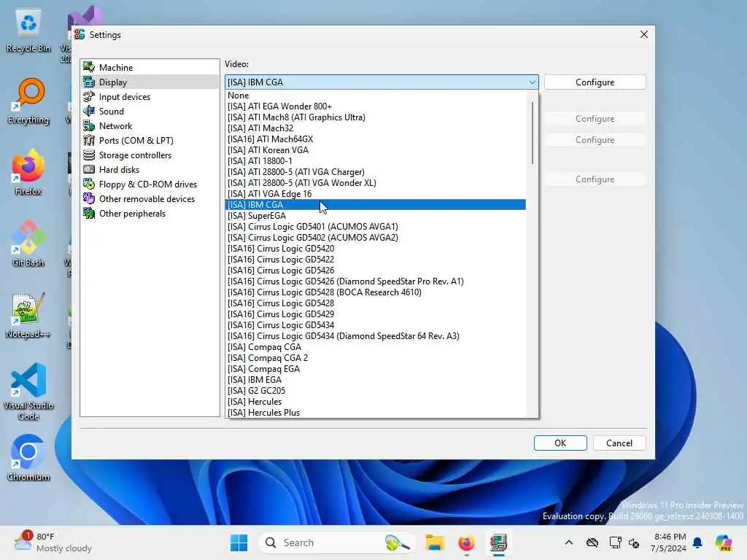The image size is (747, 560).
Task: Open File Explorer from taskbar
Action: click(435, 542)
